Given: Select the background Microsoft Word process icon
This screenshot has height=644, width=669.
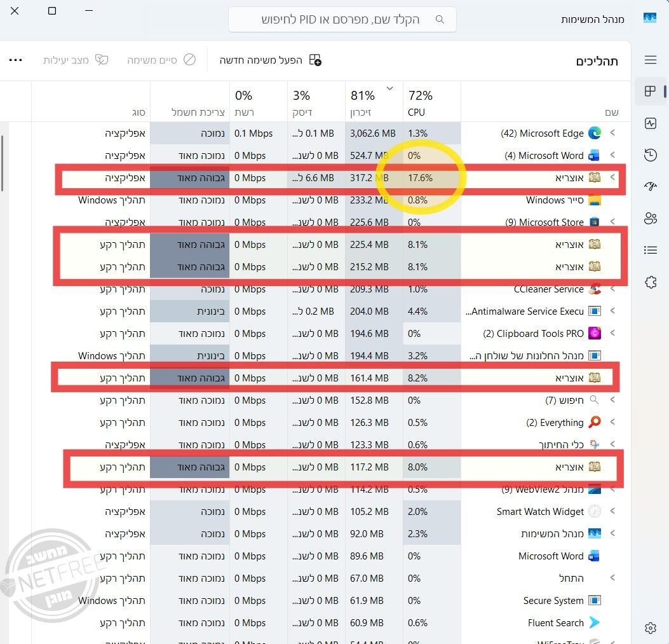Looking at the screenshot, I should click(594, 556).
